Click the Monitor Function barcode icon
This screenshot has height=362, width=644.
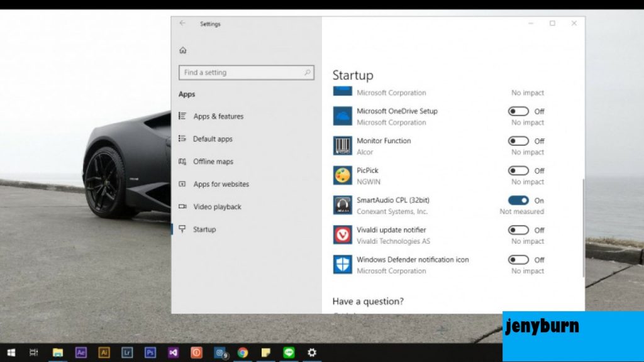tap(342, 146)
